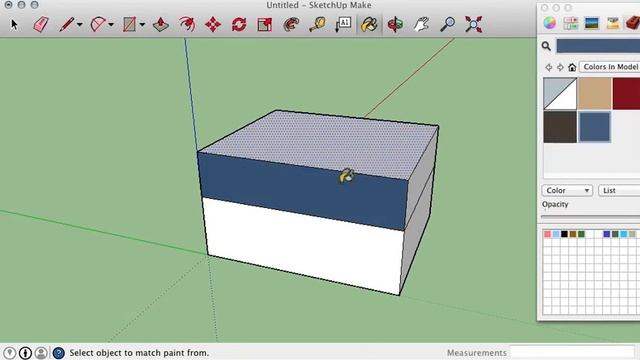Image resolution: width=640 pixels, height=360 pixels.
Task: Select the blue color swatch in model colors
Action: [x=594, y=127]
